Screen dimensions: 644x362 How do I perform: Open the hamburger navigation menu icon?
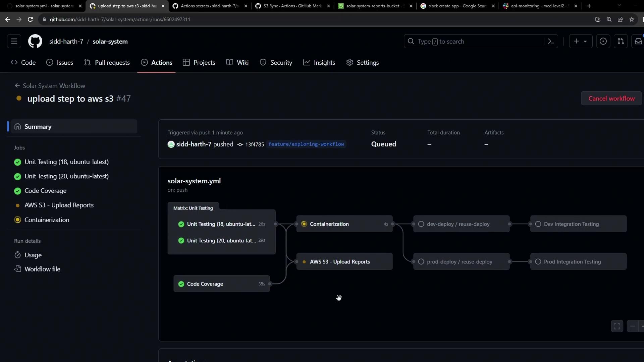coord(14,41)
